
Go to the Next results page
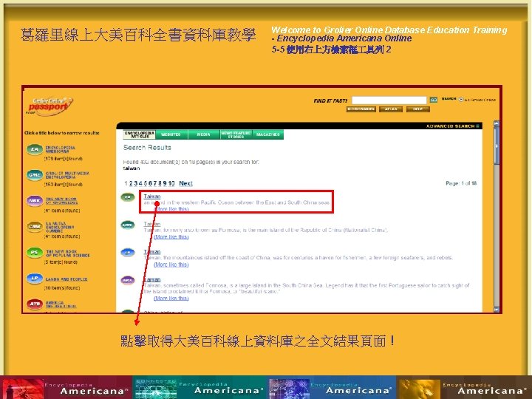(185, 183)
